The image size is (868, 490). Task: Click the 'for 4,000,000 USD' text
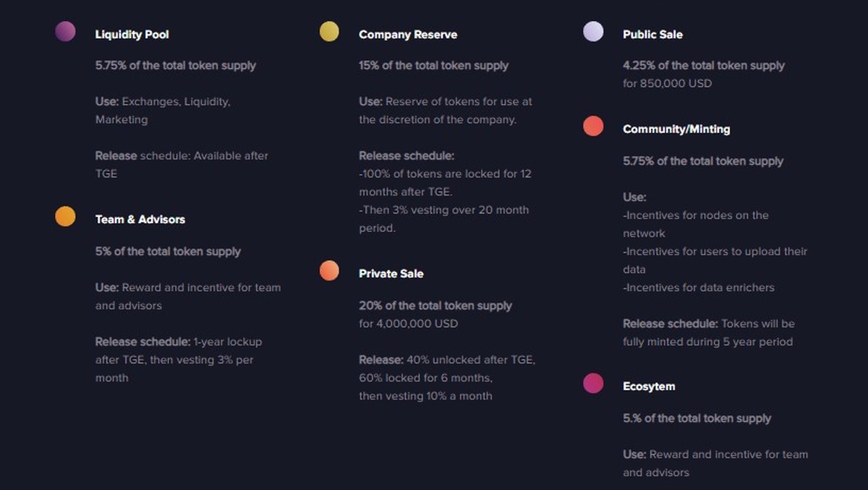coord(409,324)
